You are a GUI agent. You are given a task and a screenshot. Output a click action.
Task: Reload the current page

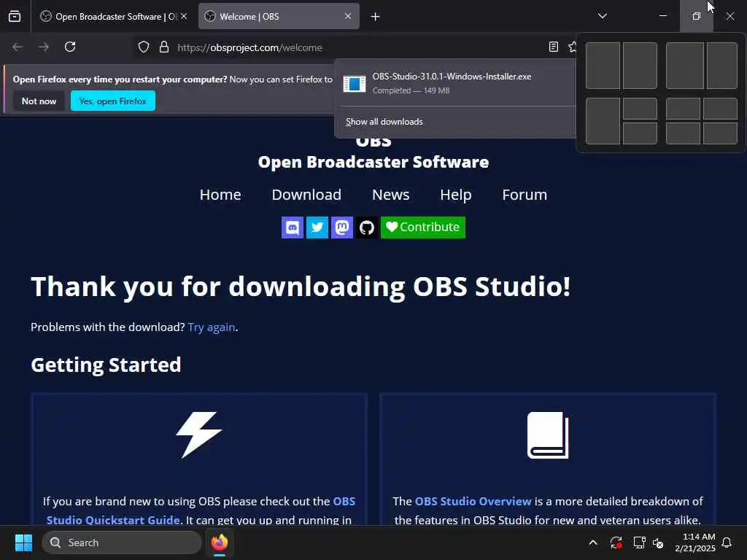70,47
